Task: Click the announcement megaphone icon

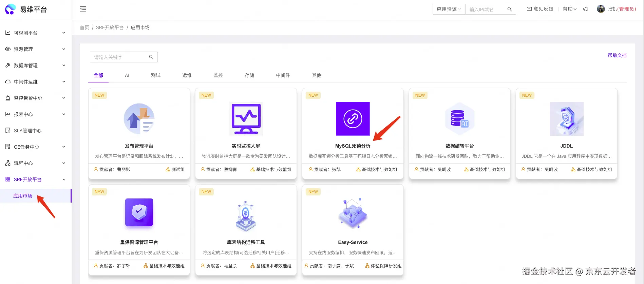Action: tap(585, 9)
